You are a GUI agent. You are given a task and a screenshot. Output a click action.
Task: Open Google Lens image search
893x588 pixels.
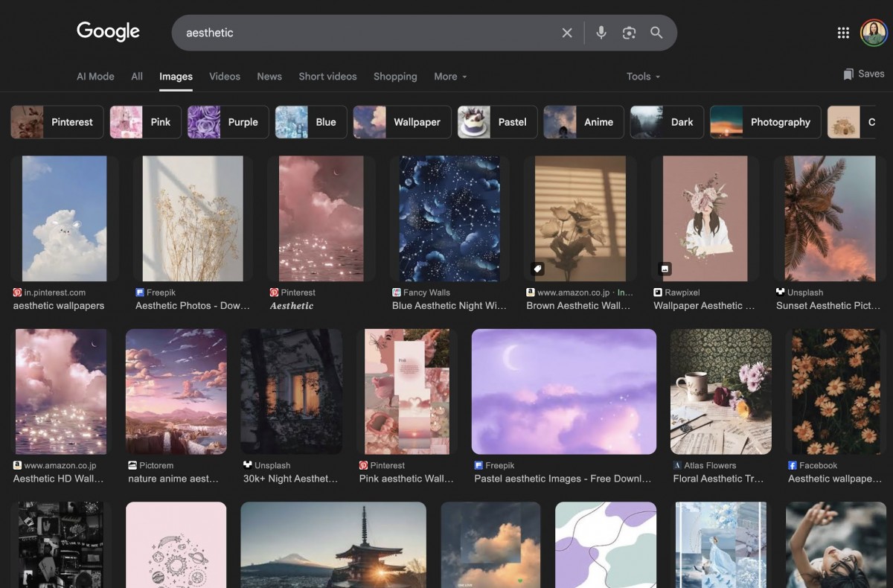click(x=629, y=33)
